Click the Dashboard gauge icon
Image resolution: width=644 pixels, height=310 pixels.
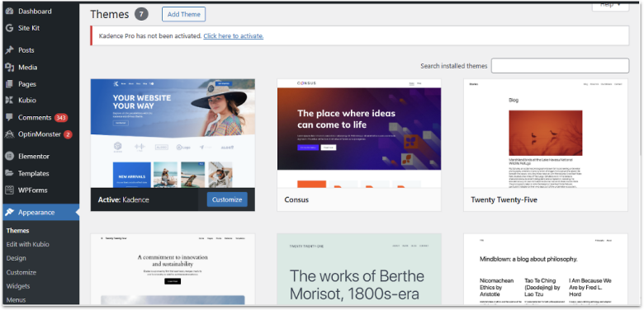coord(9,12)
